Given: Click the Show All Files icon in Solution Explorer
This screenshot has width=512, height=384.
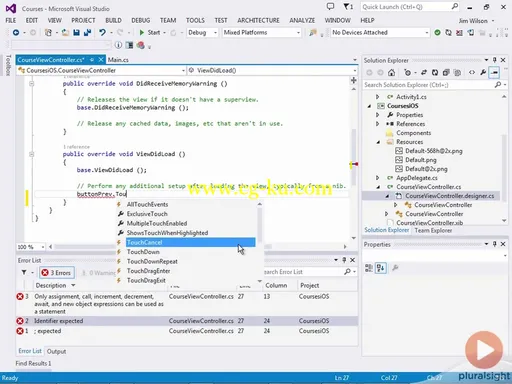Looking at the screenshot, I should click(457, 72).
